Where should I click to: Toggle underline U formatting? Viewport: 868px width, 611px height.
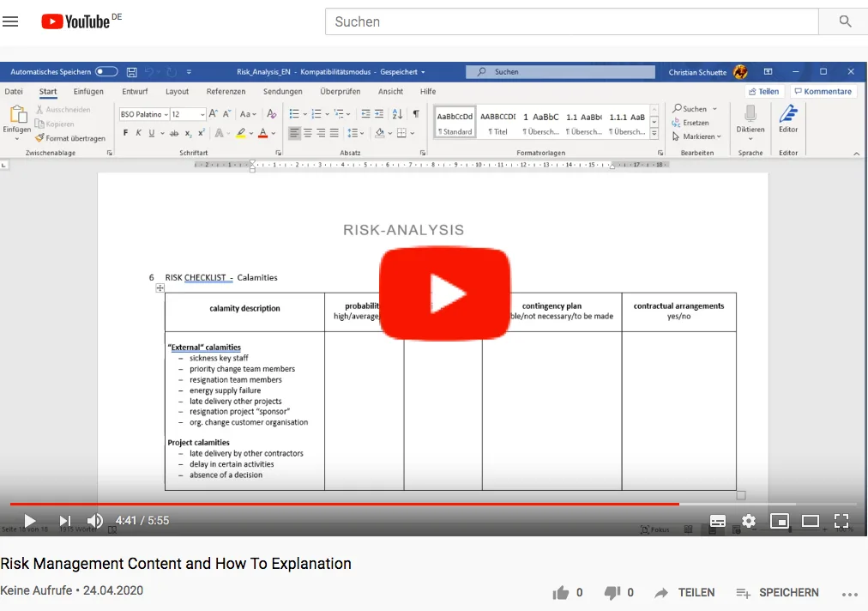pyautogui.click(x=151, y=133)
